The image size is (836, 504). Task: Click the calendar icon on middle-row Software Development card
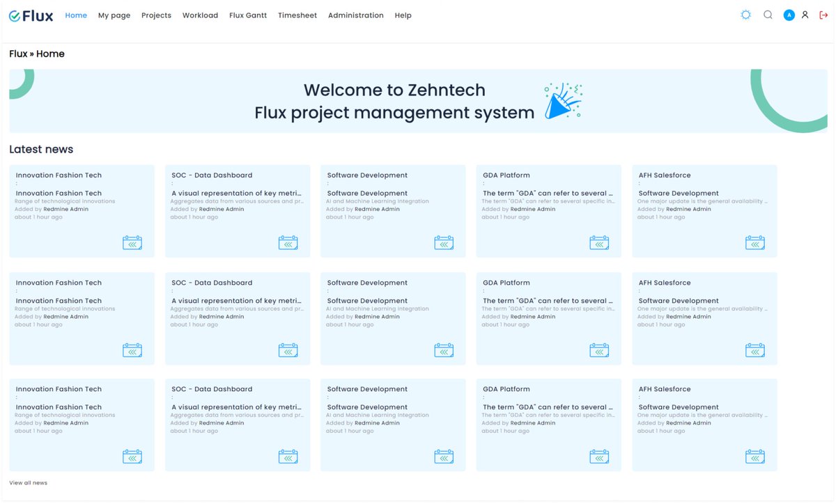coord(444,350)
